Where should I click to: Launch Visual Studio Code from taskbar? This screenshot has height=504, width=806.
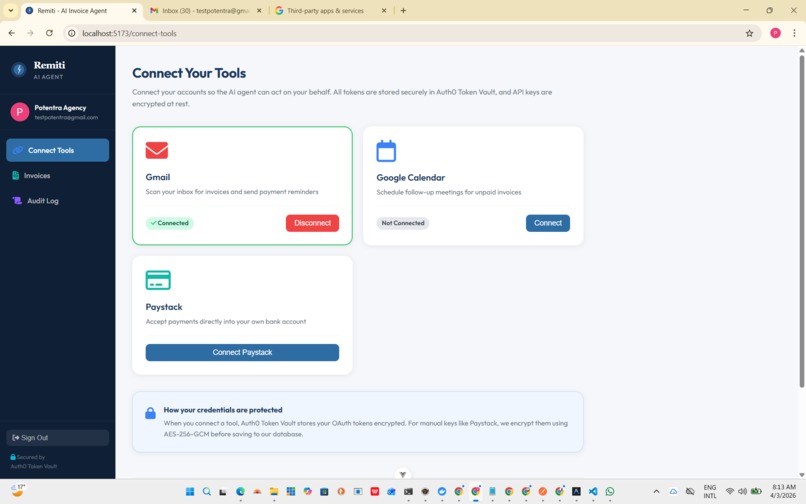coord(593,492)
